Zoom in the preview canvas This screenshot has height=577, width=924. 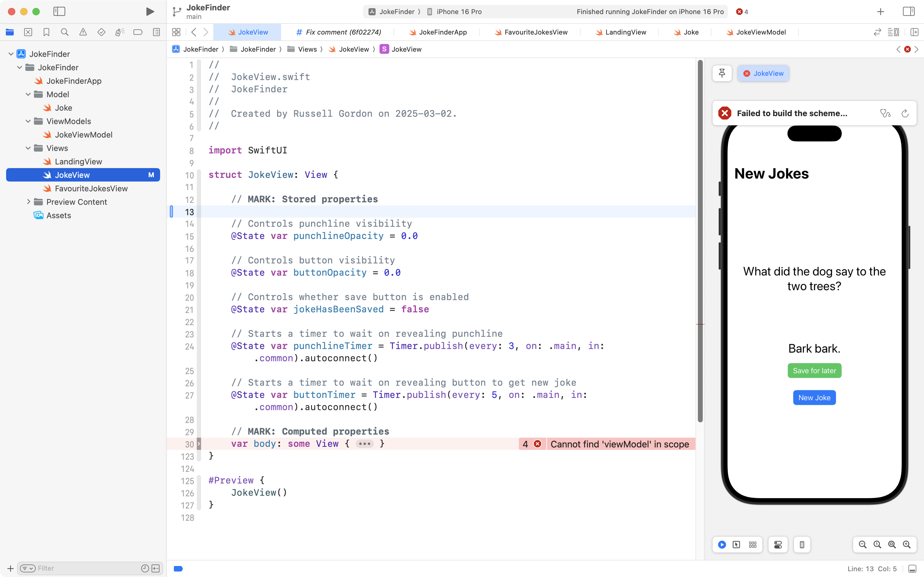[x=907, y=545]
